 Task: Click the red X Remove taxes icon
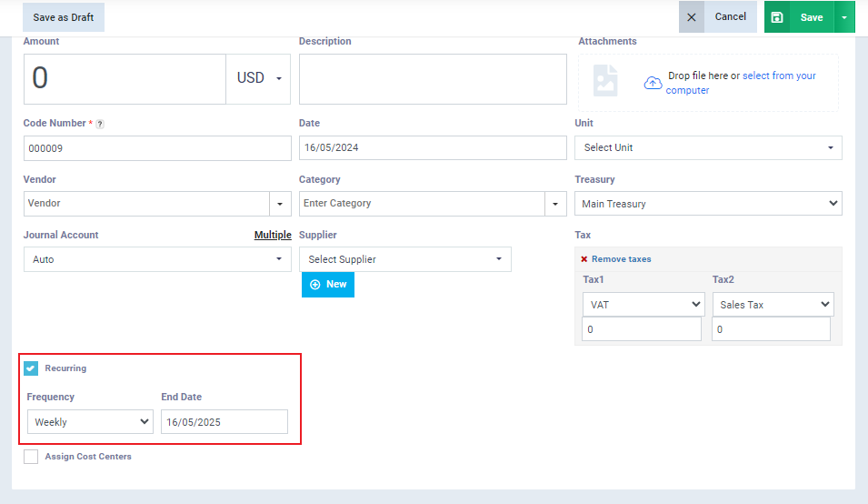(x=584, y=259)
